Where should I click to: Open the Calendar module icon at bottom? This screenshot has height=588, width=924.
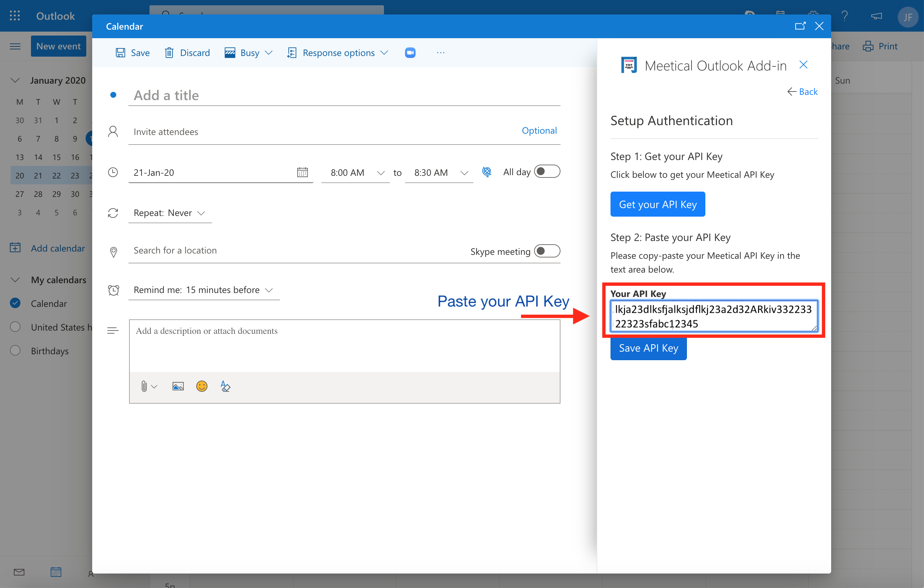[x=56, y=572]
